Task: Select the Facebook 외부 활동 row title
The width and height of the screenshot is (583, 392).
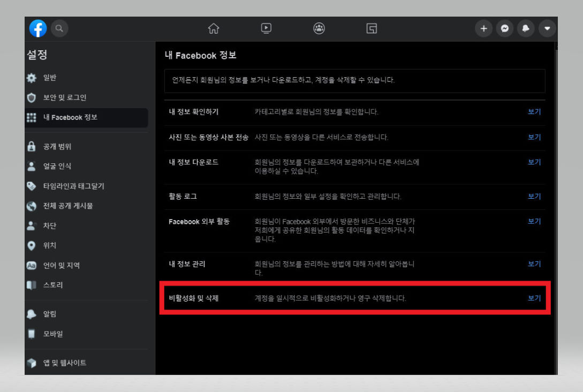Action: coord(199,222)
